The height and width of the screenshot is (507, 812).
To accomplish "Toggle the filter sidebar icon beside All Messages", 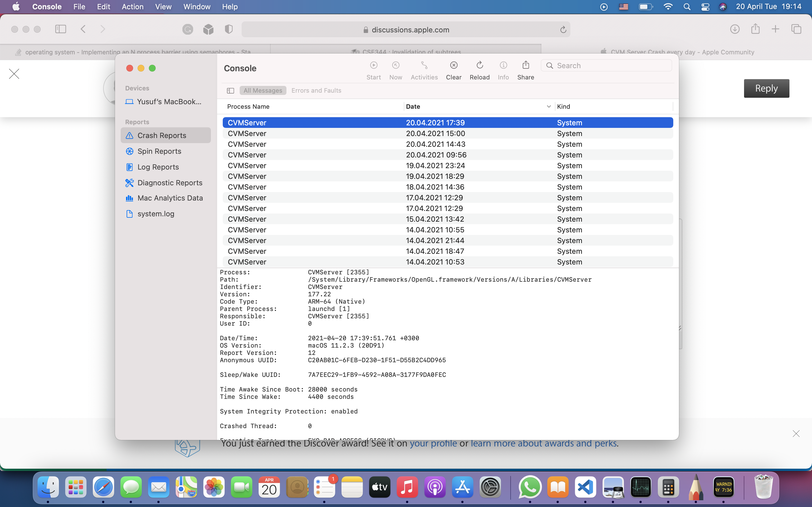I will point(231,90).
